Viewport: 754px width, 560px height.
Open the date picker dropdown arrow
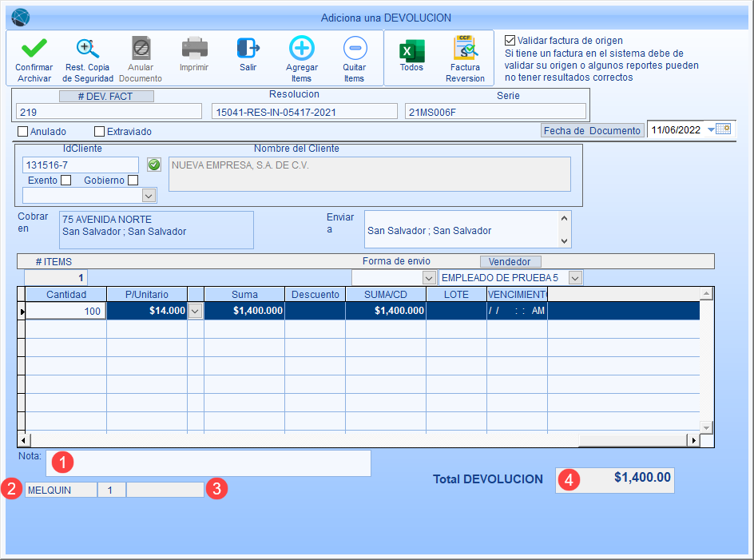tap(711, 129)
